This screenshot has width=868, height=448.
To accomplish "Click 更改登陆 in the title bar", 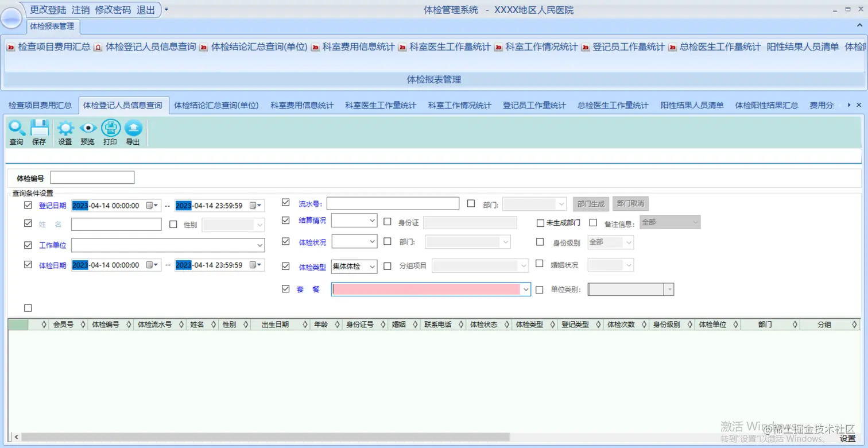I will click(48, 10).
